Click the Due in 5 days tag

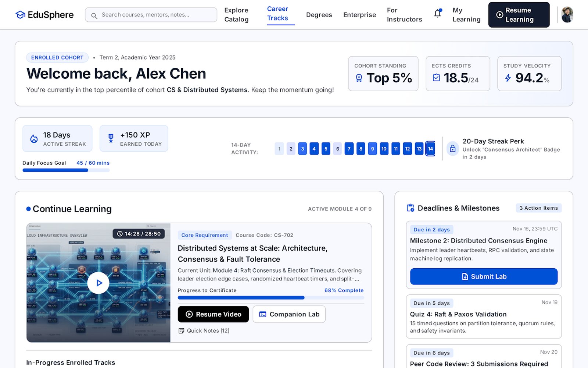point(432,303)
